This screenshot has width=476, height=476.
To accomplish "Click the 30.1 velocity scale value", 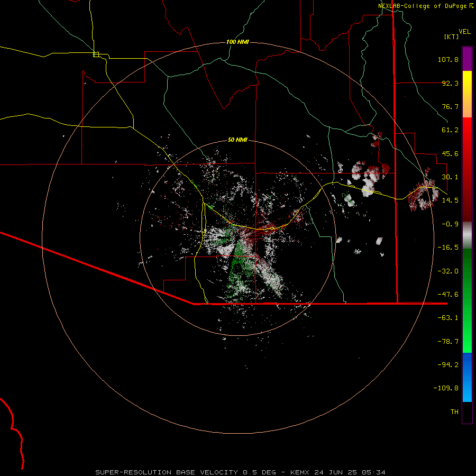I will [x=450, y=177].
